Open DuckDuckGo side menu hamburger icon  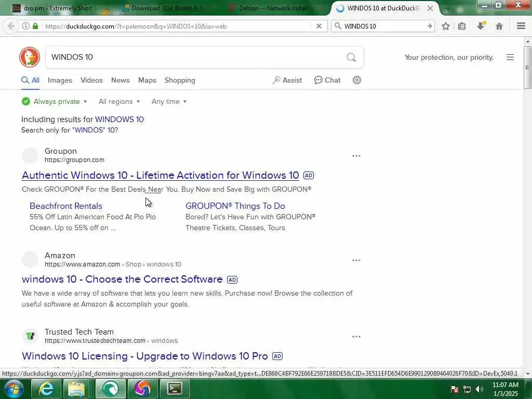510,57
